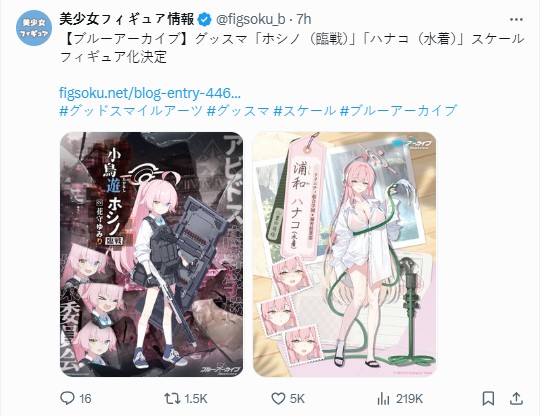Open the figsoku.net blog-entry link
The image size is (540, 416).
click(150, 93)
